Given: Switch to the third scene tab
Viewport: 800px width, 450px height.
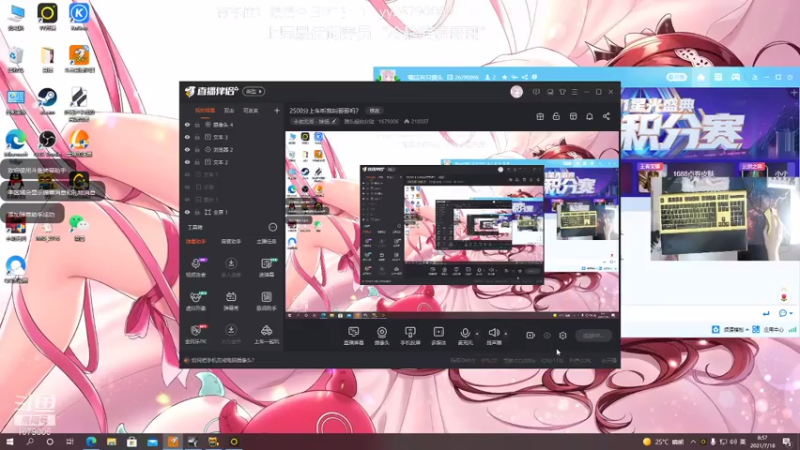Looking at the screenshot, I should (251, 111).
